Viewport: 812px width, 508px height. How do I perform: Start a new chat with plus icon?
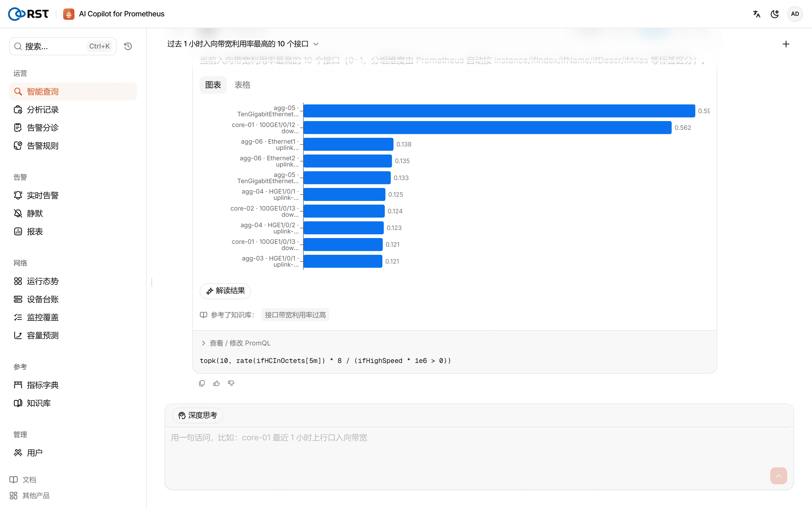[786, 44]
